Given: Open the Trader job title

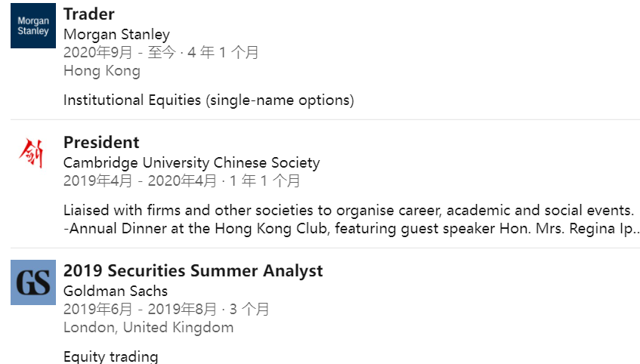Looking at the screenshot, I should coord(89,14).
